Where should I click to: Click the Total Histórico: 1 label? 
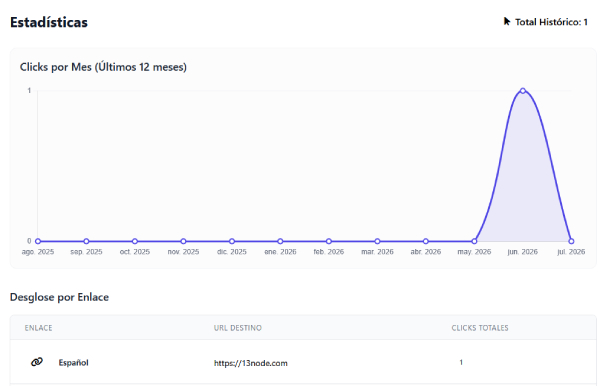point(551,22)
